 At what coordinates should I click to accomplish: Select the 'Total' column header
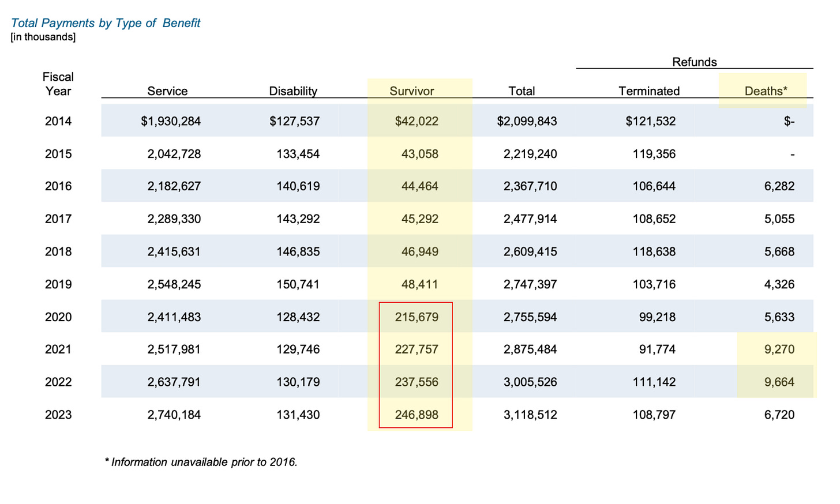click(x=522, y=91)
